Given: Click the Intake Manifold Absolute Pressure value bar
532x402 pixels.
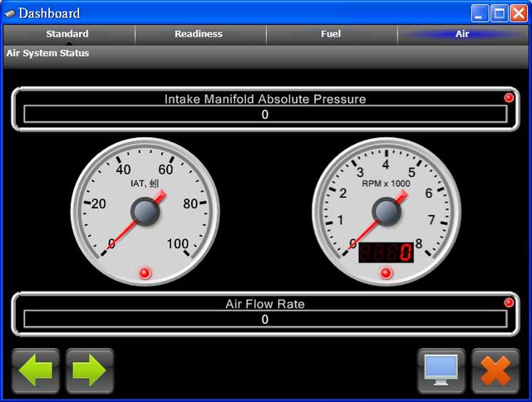Looking at the screenshot, I should click(265, 115).
